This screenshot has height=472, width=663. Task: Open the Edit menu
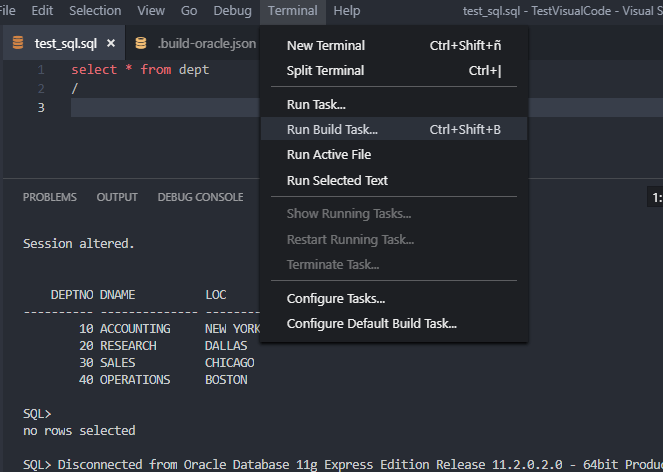(x=42, y=11)
